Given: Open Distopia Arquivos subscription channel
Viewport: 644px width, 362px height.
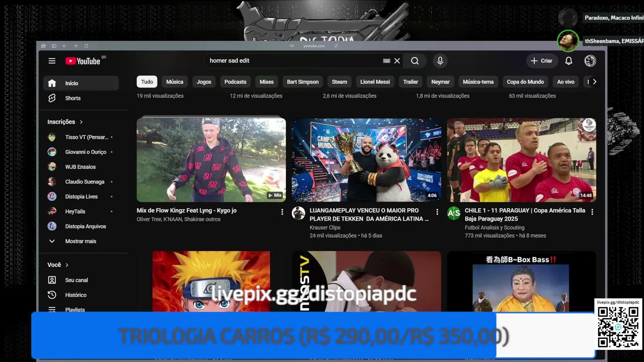Looking at the screenshot, I should click(80, 226).
